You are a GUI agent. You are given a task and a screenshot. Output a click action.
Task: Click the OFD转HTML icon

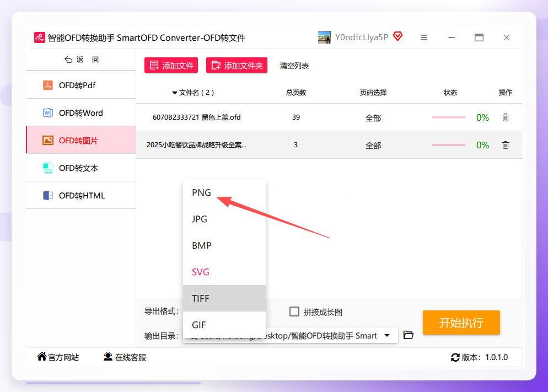[48, 196]
